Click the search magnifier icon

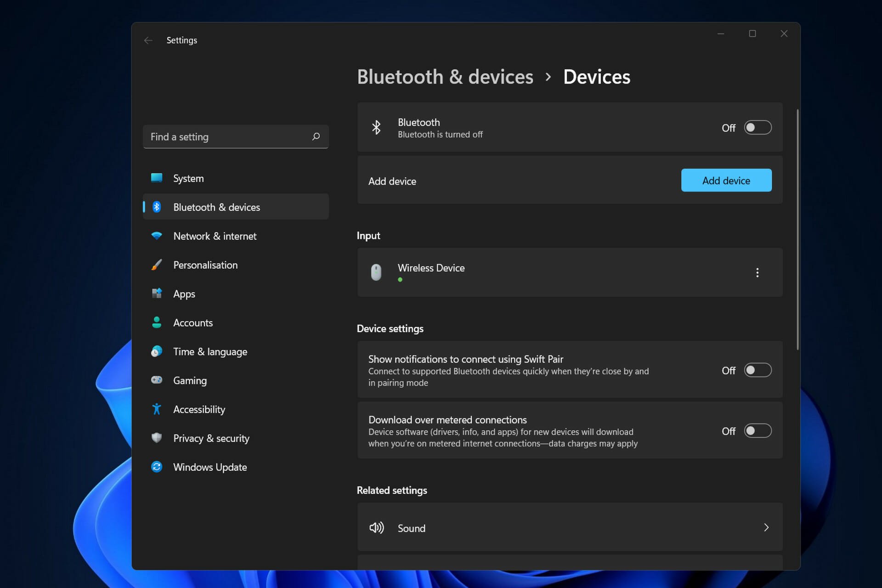pyautogui.click(x=316, y=136)
